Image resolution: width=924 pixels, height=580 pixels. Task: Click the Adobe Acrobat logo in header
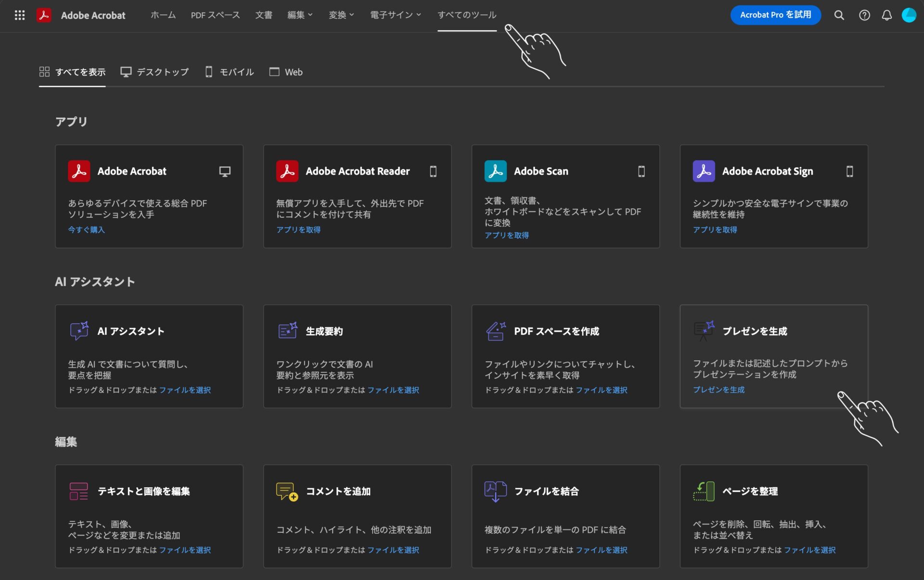click(x=44, y=15)
